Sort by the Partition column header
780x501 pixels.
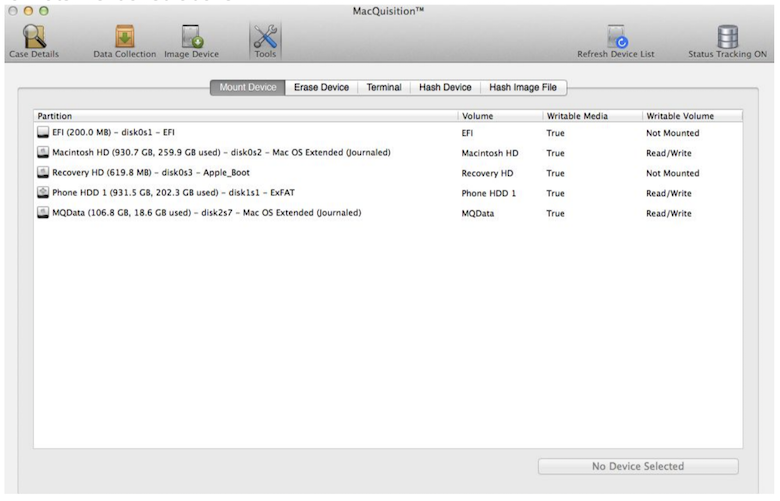pos(246,116)
